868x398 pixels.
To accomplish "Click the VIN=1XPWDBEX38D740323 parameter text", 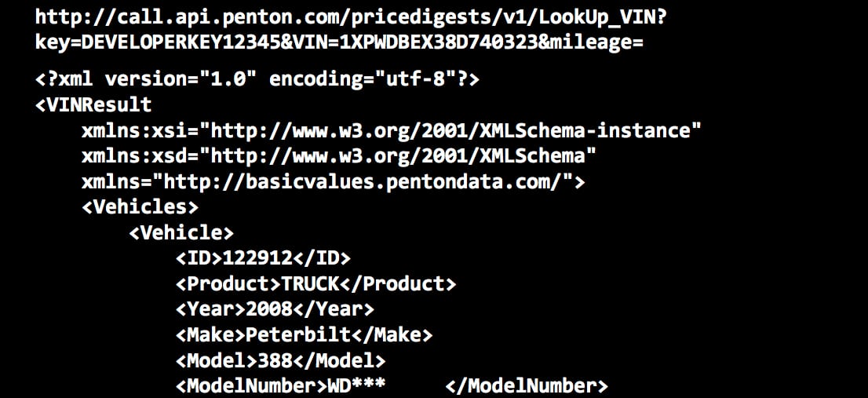I will click(x=414, y=42).
